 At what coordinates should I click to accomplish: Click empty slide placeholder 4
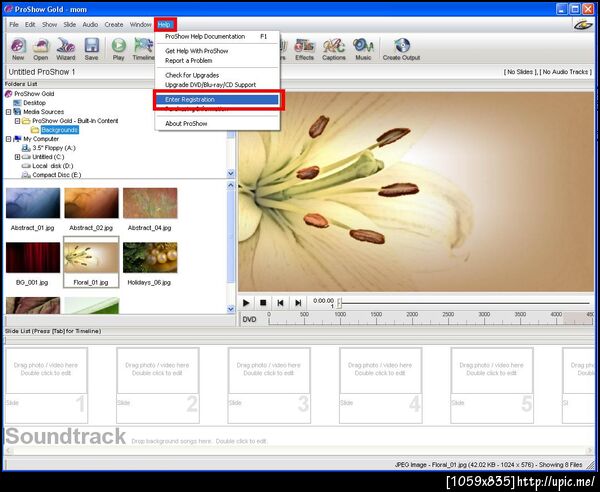[x=381, y=385]
